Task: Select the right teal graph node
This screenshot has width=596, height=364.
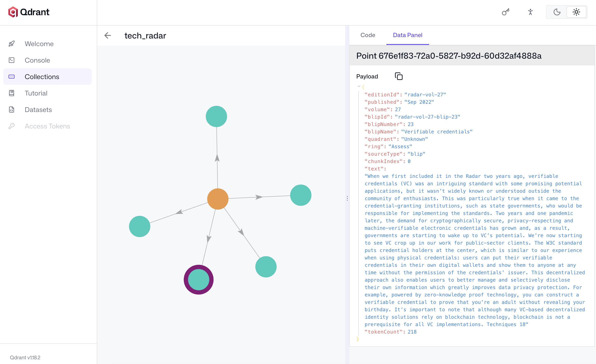Action: (301, 195)
